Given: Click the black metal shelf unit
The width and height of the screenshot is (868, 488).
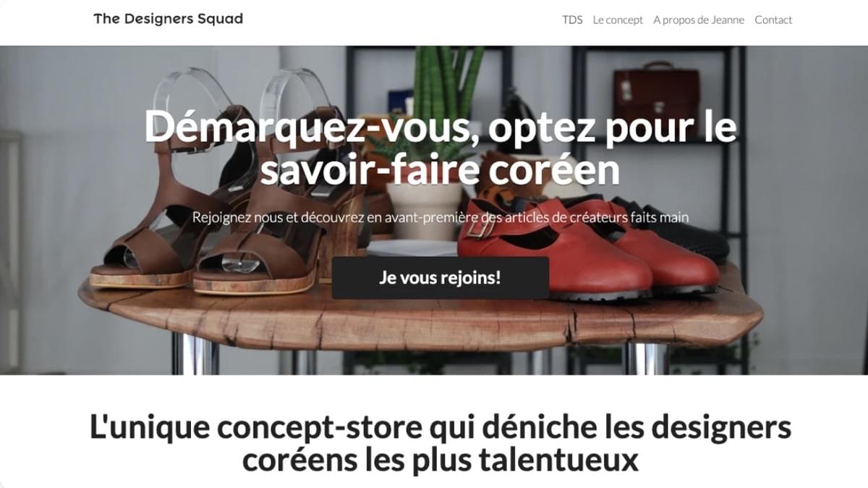Looking at the screenshot, I should click(658, 203).
